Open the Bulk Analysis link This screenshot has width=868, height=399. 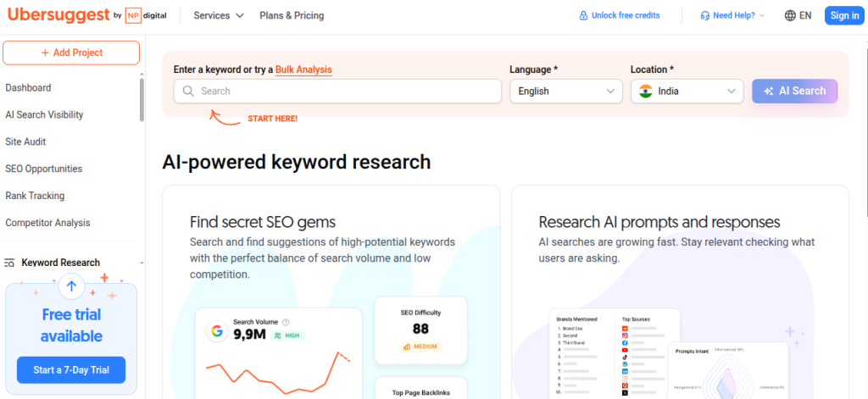[x=303, y=69]
